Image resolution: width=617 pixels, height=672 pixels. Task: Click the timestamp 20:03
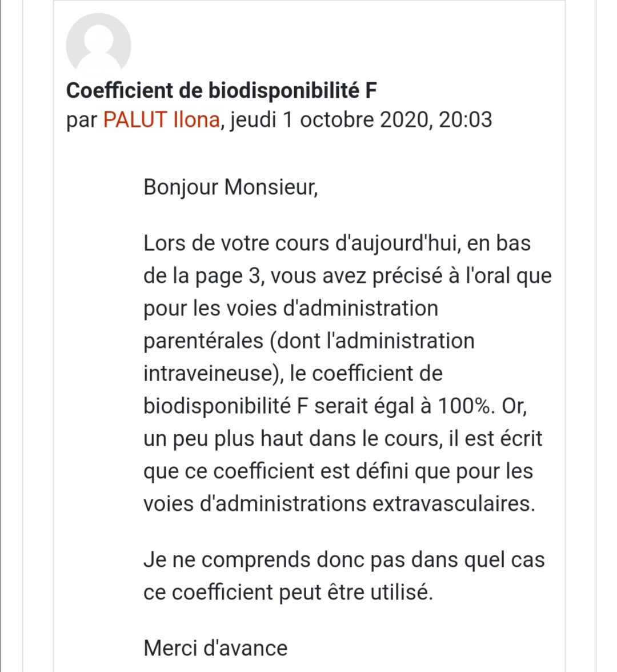point(465,120)
